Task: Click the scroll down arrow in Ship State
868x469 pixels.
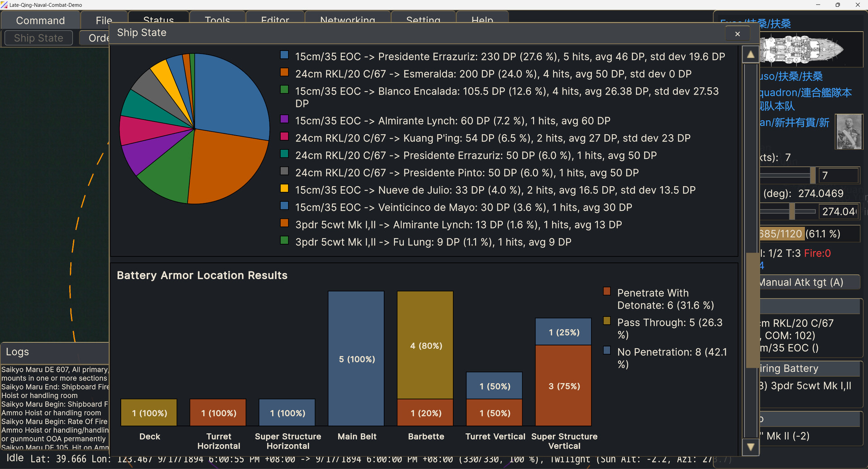Action: pyautogui.click(x=750, y=447)
